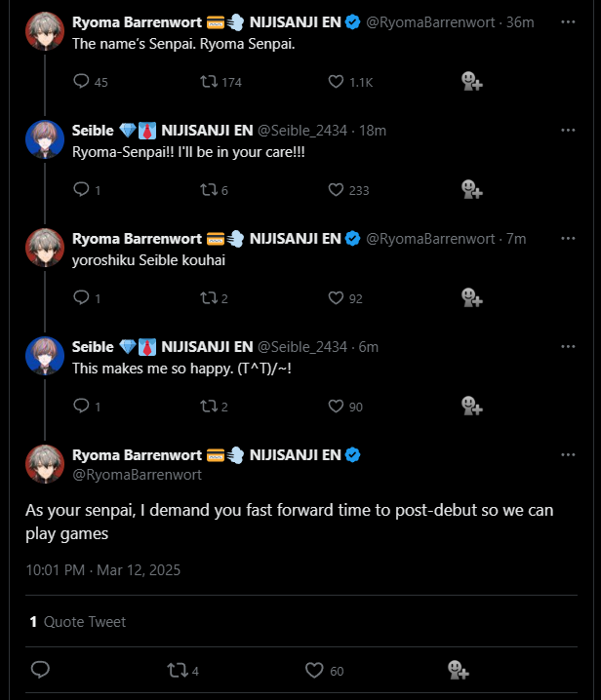
Task: Reply to 'This makes me so happy' tweet
Action: pyautogui.click(x=81, y=406)
